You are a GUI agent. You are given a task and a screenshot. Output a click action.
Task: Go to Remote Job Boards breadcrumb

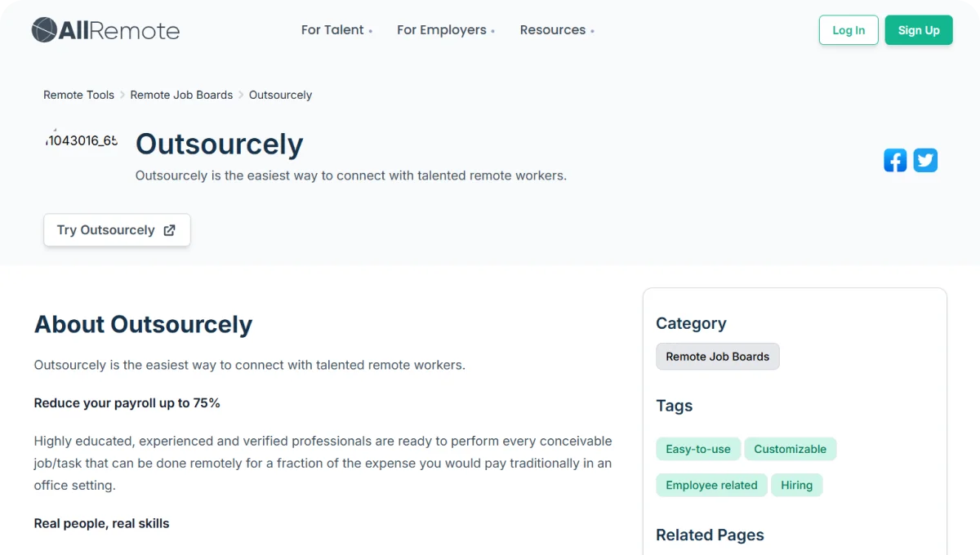[181, 95]
